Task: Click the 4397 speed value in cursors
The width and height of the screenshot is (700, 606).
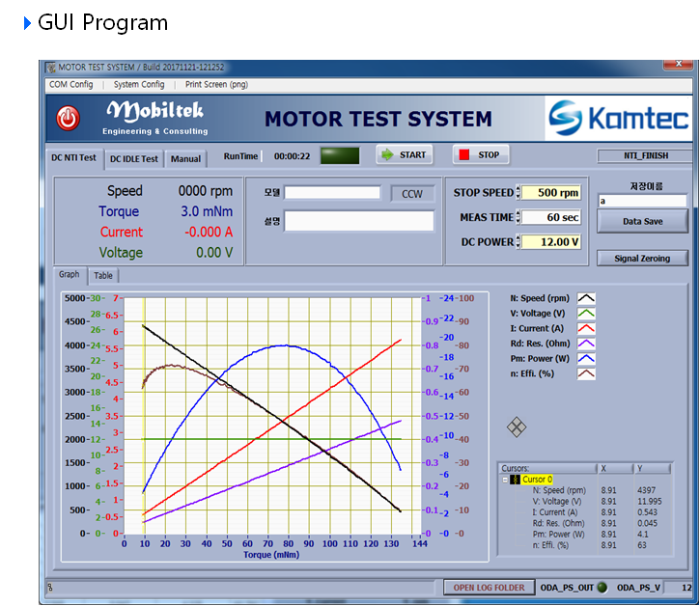Action: coord(646,490)
